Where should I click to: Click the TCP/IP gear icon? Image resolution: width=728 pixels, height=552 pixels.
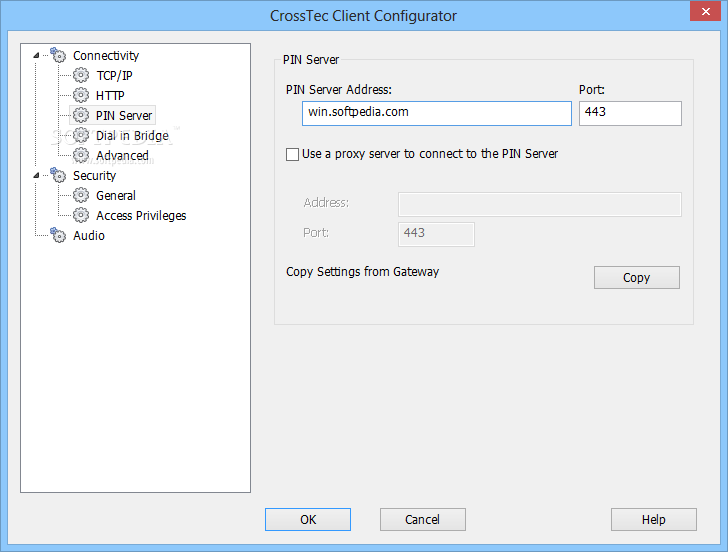pos(81,75)
